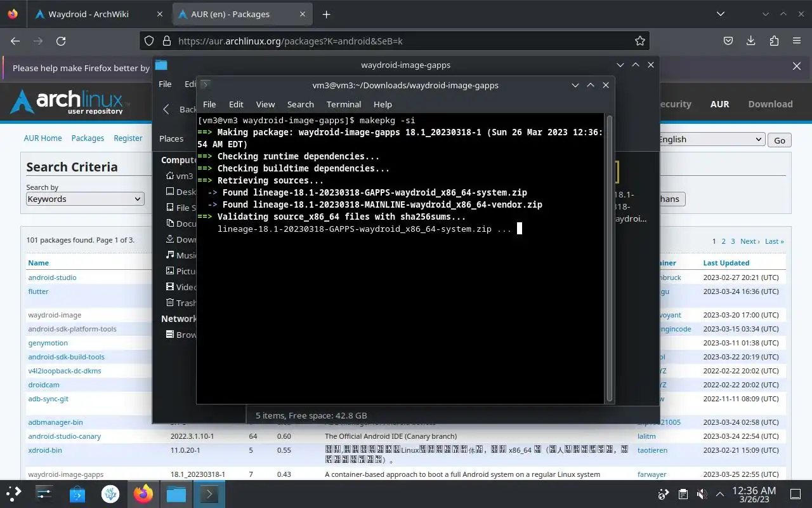Open the Register link
Screen dimensions: 812x508
coord(128,138)
